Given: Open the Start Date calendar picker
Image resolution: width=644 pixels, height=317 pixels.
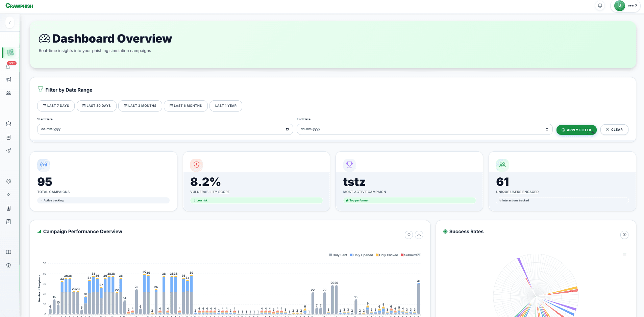Looking at the screenshot, I should (x=287, y=129).
